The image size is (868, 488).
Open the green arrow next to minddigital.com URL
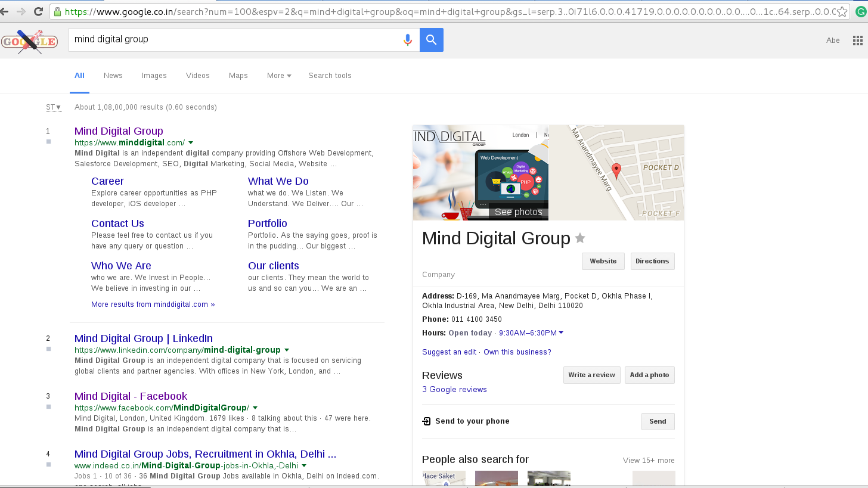pyautogui.click(x=191, y=142)
